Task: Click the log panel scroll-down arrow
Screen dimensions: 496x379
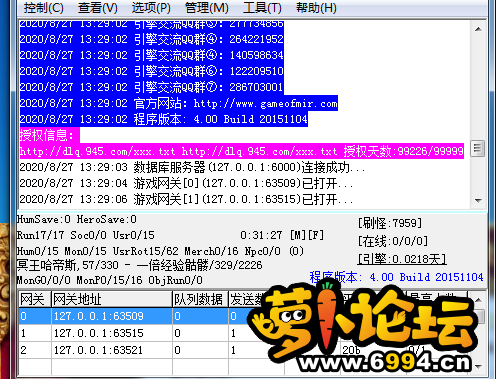Action: pyautogui.click(x=478, y=201)
